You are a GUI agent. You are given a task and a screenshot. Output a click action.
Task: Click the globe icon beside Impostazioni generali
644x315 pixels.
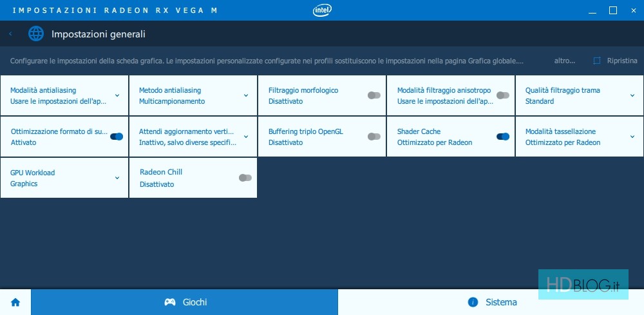(35, 33)
